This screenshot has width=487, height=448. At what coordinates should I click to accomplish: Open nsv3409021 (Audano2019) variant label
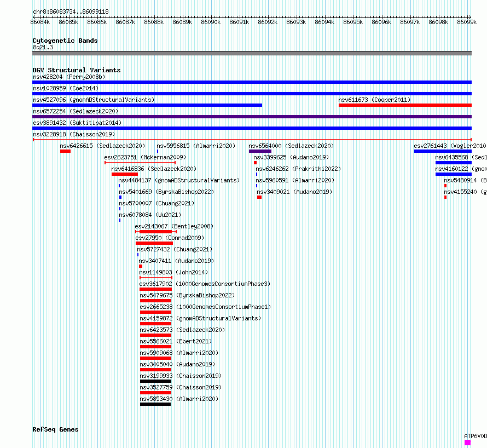[x=294, y=192]
